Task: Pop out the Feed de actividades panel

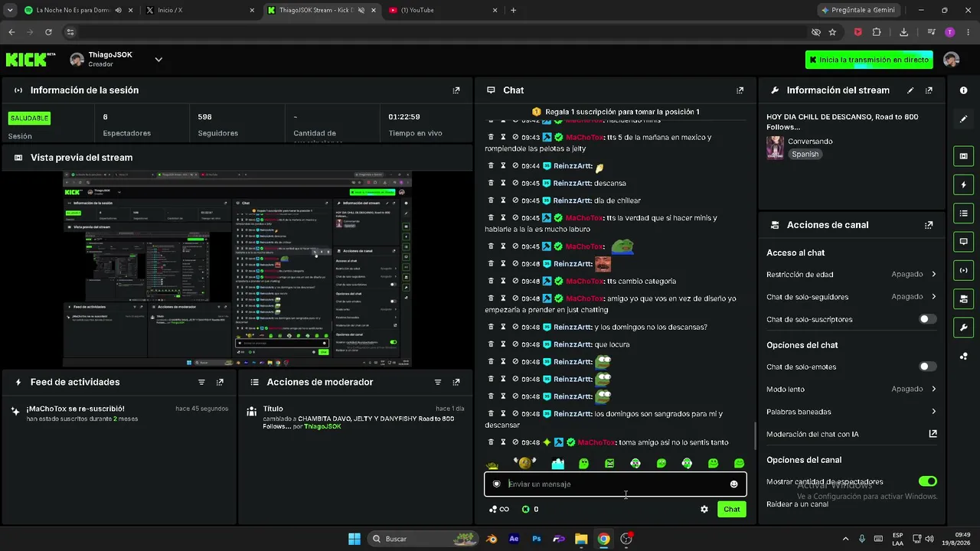Action: pyautogui.click(x=220, y=382)
